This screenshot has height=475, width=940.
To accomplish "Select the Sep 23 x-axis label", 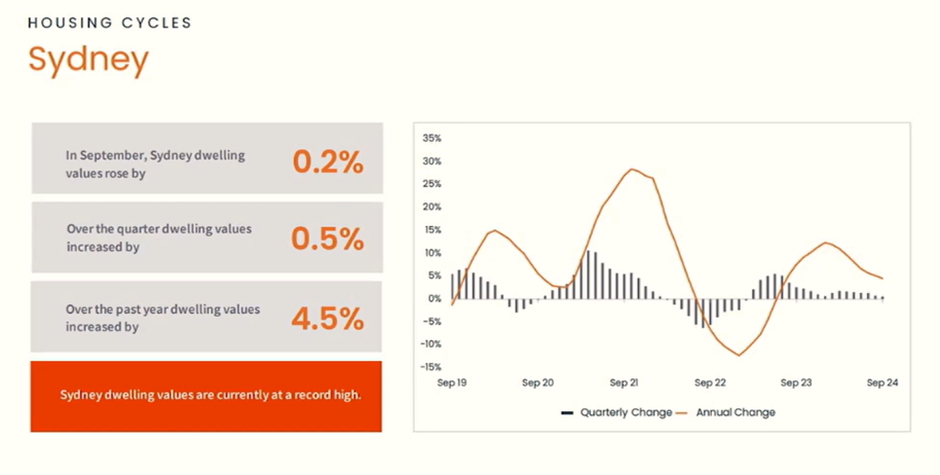I will click(796, 382).
